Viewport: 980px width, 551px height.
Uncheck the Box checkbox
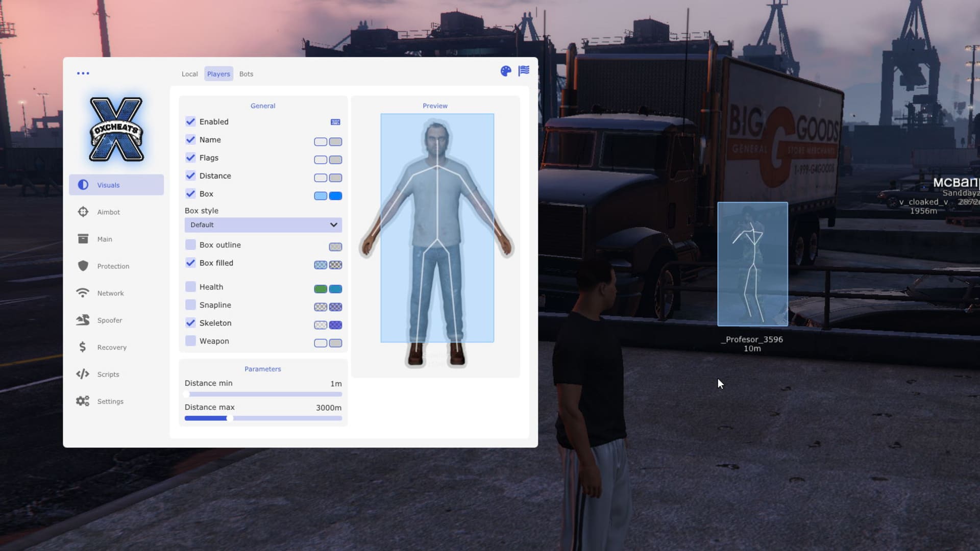[190, 193]
